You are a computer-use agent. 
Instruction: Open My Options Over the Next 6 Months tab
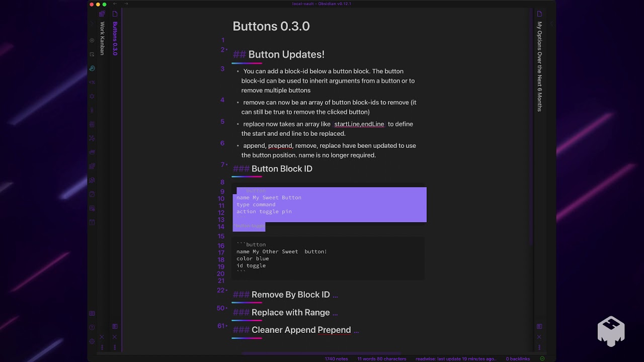[539, 65]
